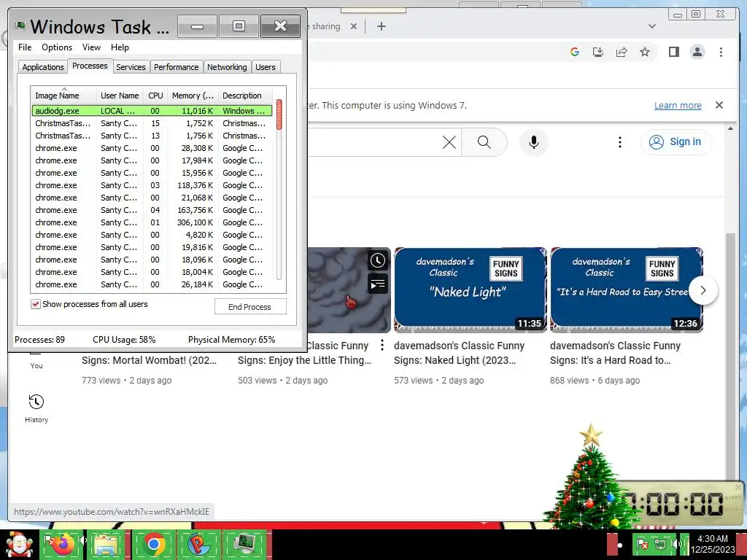Open the Chrome profile avatar icon

[697, 52]
